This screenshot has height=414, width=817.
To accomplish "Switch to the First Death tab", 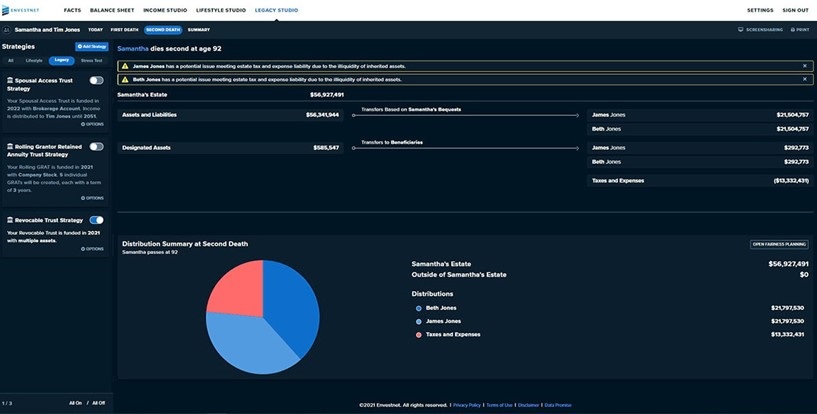I will click(125, 30).
